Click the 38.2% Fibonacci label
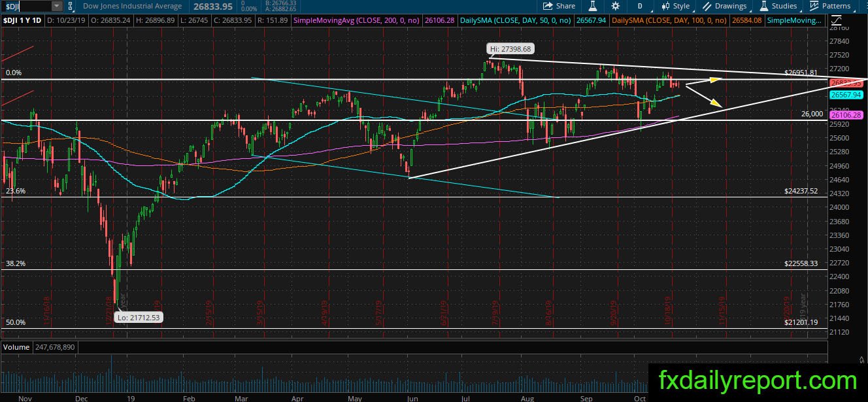This screenshot has height=402, width=868. tap(16, 263)
